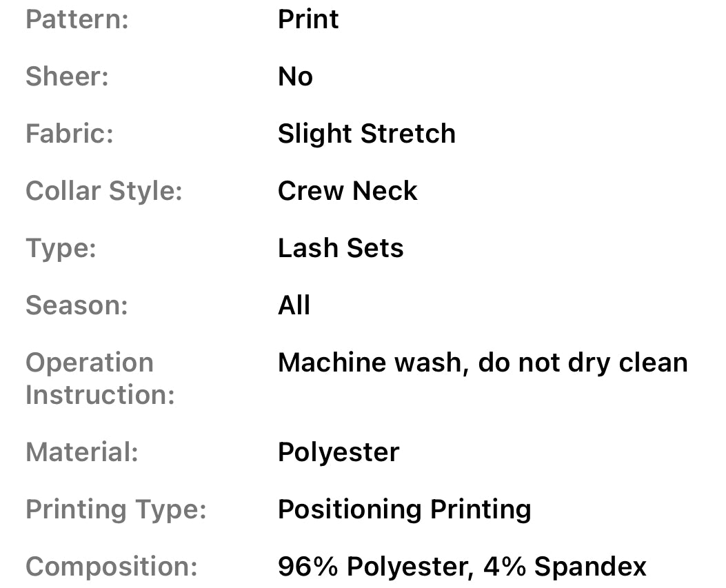Select the "Crew Neck" value
726x588 pixels.
[347, 191]
